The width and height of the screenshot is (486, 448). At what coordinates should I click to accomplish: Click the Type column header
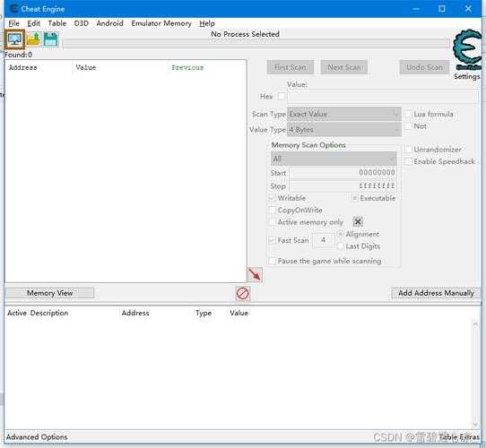click(204, 313)
